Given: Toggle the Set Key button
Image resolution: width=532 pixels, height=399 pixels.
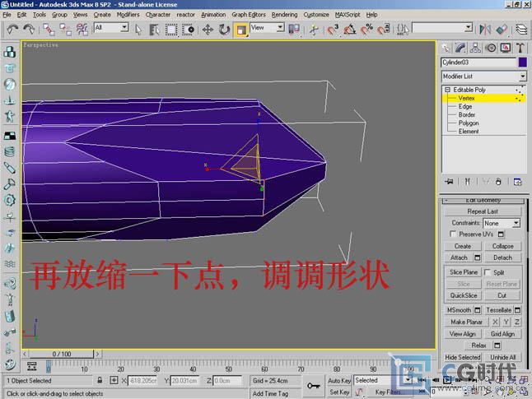Looking at the screenshot, I should point(339,392).
